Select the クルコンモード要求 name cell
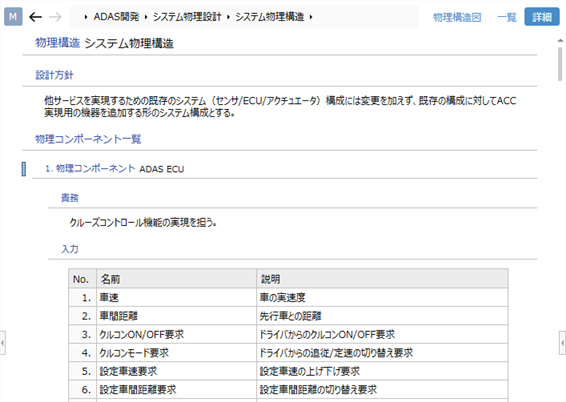Screen dimensions: 566x402 (x=176, y=353)
